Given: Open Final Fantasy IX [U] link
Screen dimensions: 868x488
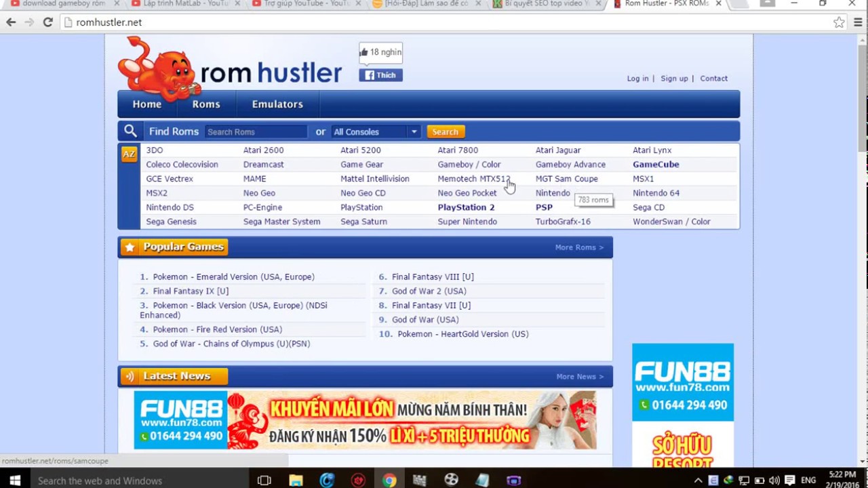Looking at the screenshot, I should (191, 291).
